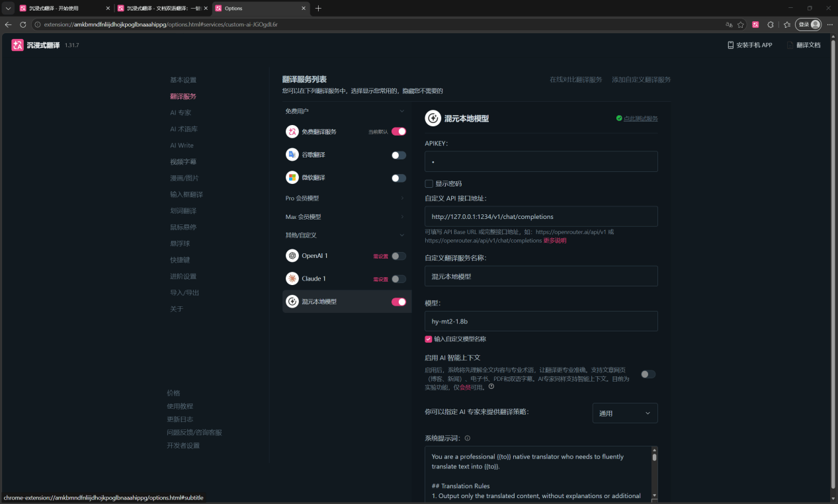Viewport: 838px width, 504px height.
Task: Click the Claude 1 service icon
Action: [292, 278]
